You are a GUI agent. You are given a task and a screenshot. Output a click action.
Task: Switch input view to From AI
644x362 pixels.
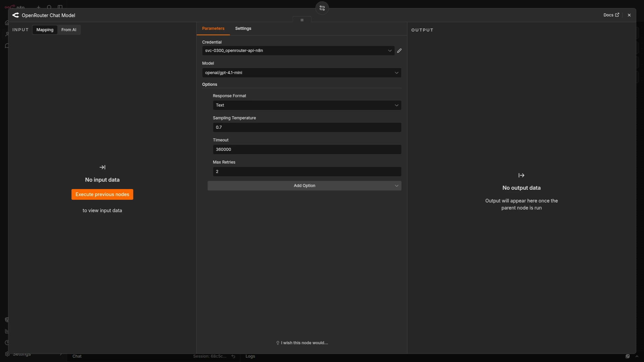click(x=69, y=30)
